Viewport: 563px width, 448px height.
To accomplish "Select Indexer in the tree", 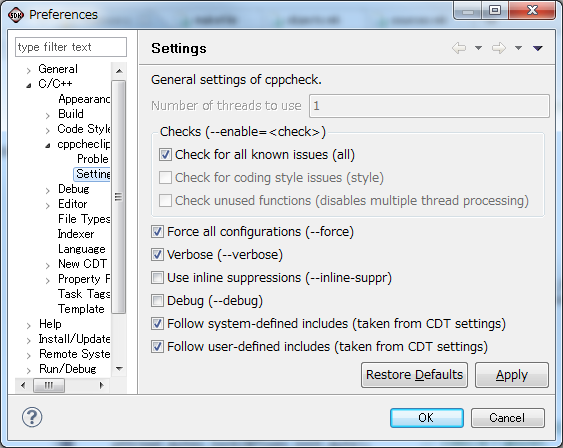I will pyautogui.click(x=76, y=234).
